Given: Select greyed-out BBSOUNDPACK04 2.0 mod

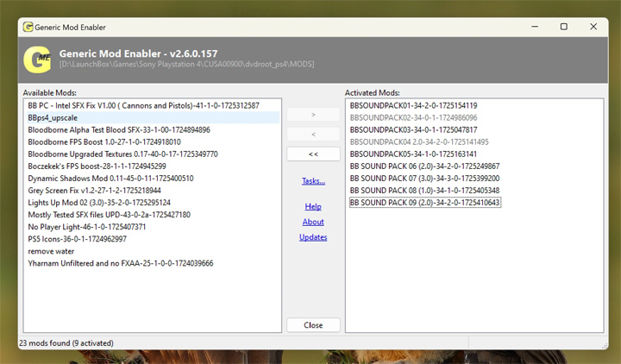Looking at the screenshot, I should (419, 142).
